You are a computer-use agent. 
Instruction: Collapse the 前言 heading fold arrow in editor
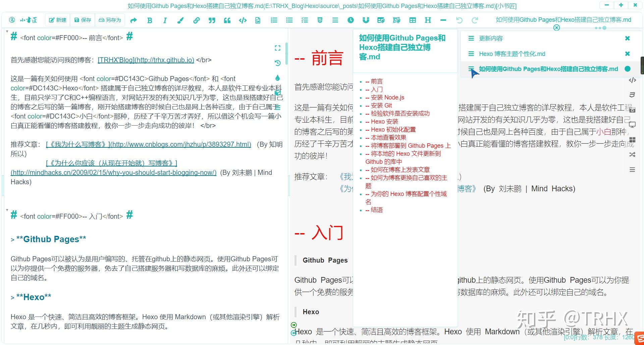(x=7, y=31)
